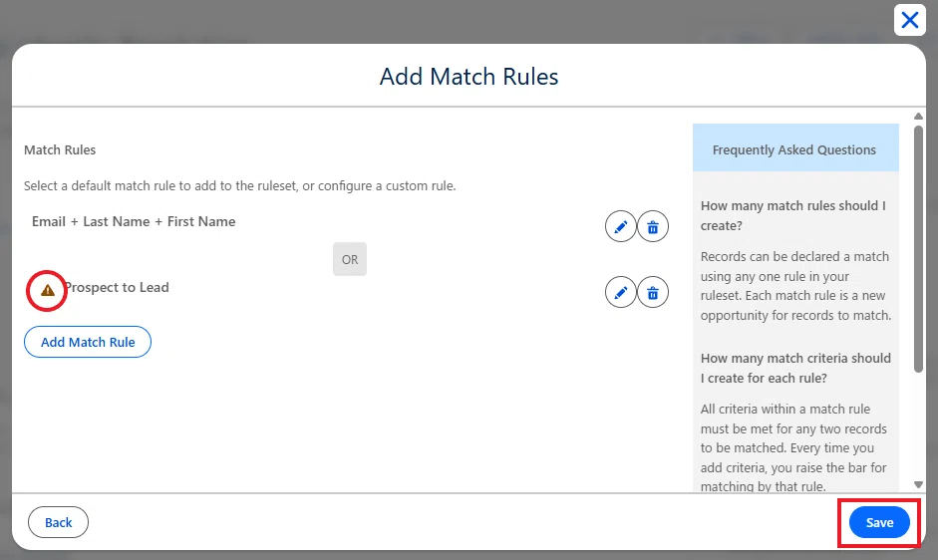
Task: Go back using the Back button
Action: coord(58,522)
